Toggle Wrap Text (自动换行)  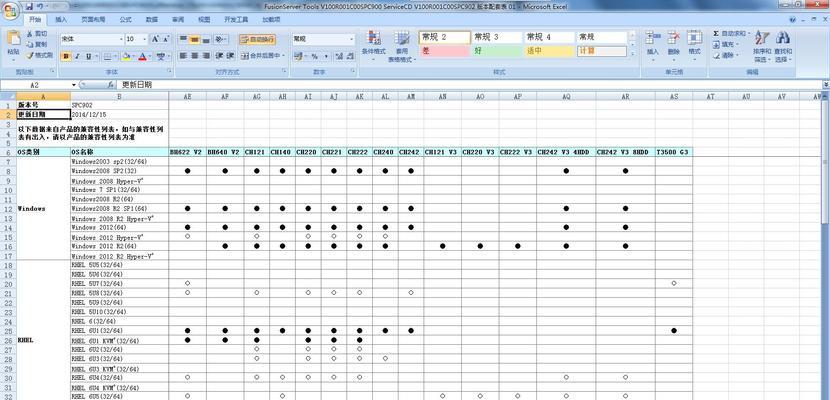click(x=257, y=39)
